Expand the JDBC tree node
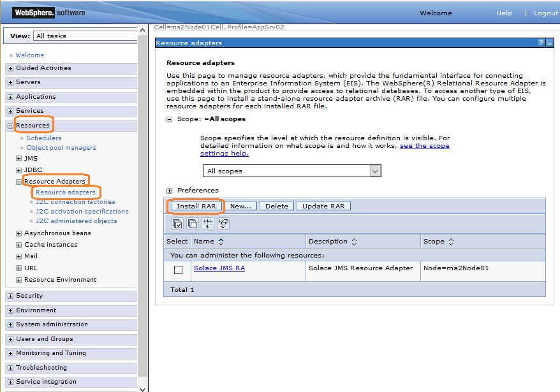The width and height of the screenshot is (560, 392). click(x=18, y=170)
